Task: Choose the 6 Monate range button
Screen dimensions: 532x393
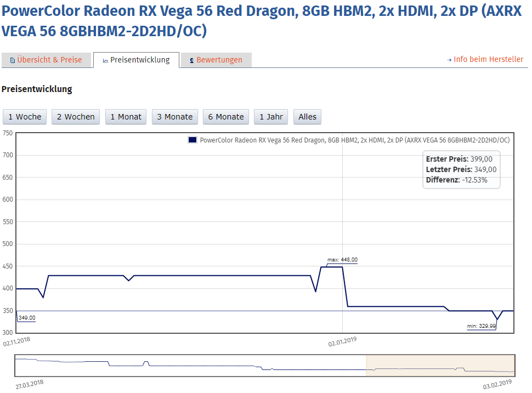Action: [226, 117]
